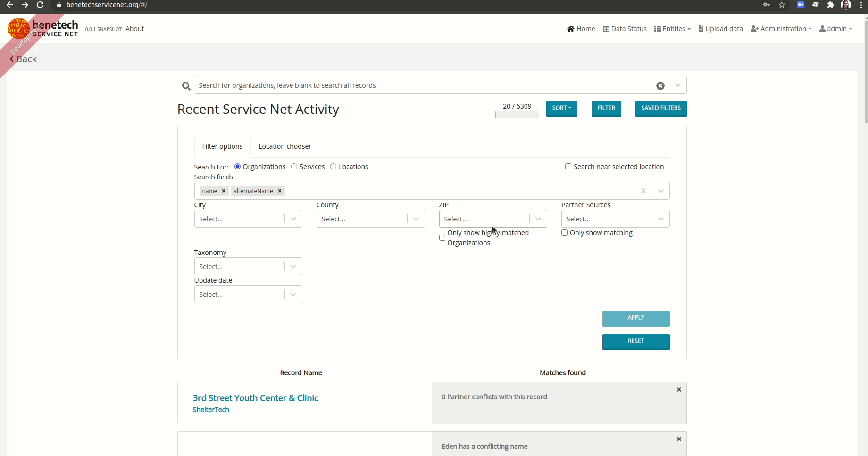Go Back using the chevron link
The width and height of the screenshot is (868, 456).
click(x=23, y=59)
